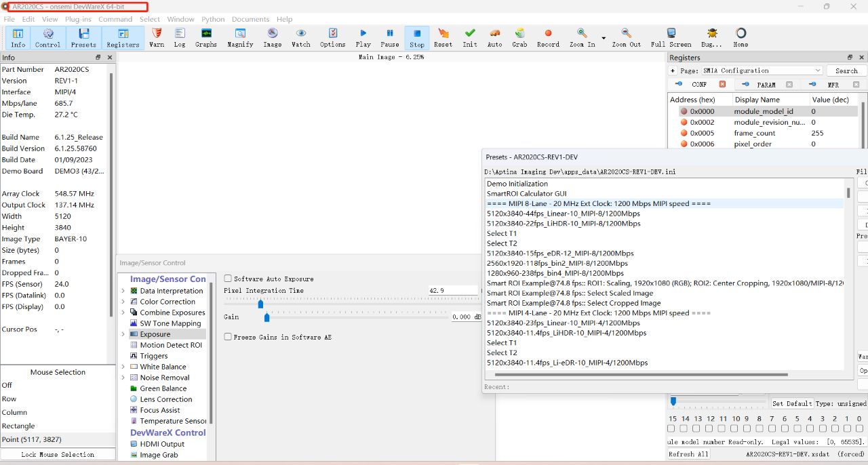Click the Reset toolbar icon
Image resolution: width=868 pixels, height=465 pixels.
pyautogui.click(x=443, y=37)
